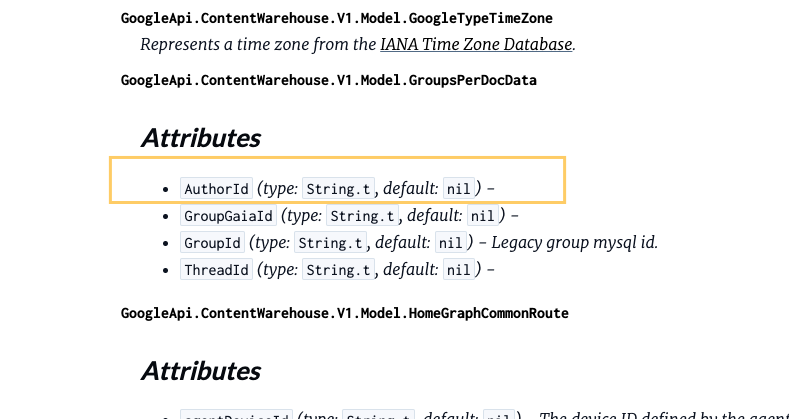Screen dimensions: 789x419
Task: Select the AuthorId attribute name
Action: (216, 189)
